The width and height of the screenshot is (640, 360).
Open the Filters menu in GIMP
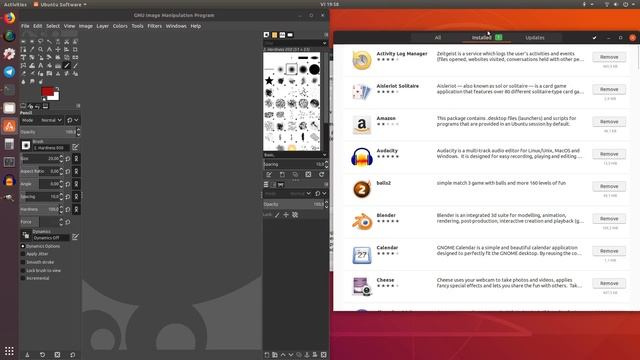point(154,26)
